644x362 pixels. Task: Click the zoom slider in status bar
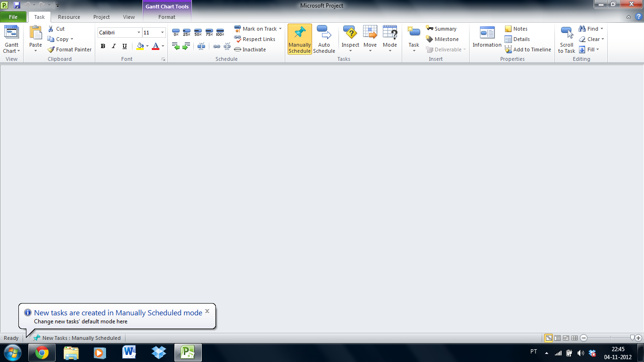611,338
